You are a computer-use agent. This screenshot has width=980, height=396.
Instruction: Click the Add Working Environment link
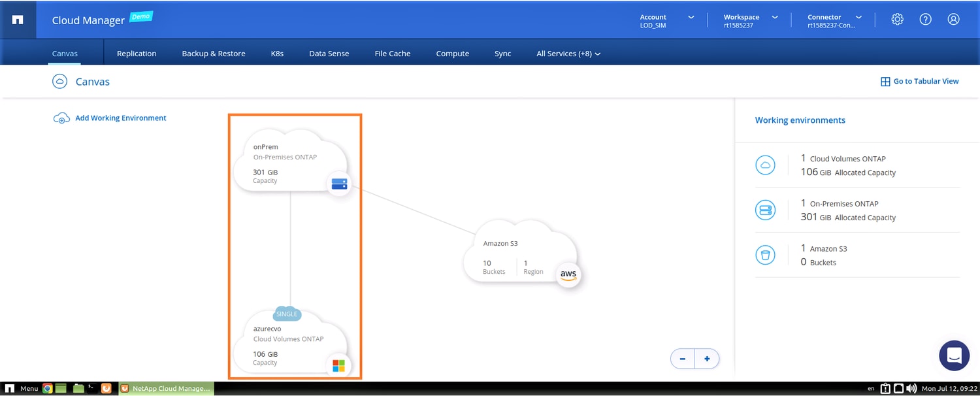(x=121, y=118)
